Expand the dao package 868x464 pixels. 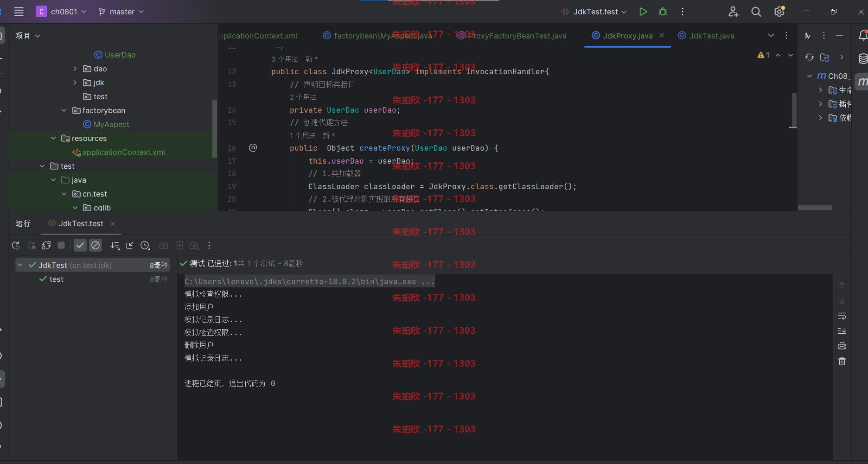[x=75, y=69]
